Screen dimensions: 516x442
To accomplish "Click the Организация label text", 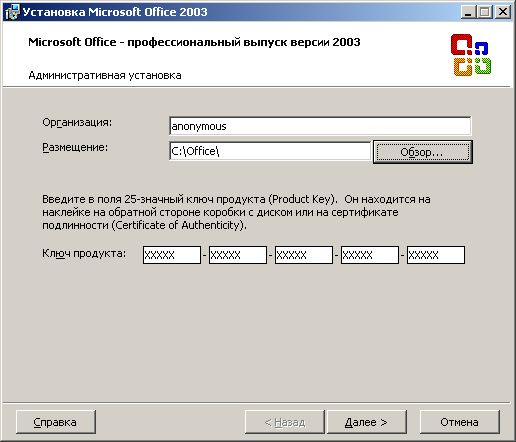I will (x=77, y=123).
